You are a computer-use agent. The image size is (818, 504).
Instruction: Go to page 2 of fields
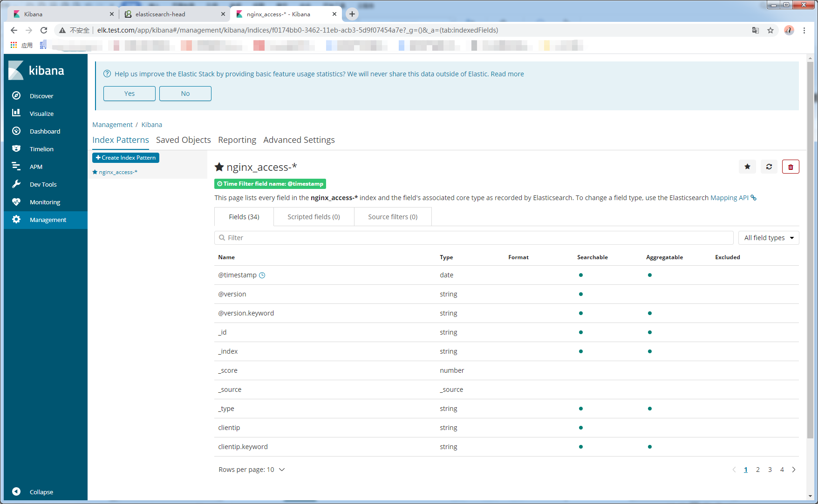tap(758, 470)
